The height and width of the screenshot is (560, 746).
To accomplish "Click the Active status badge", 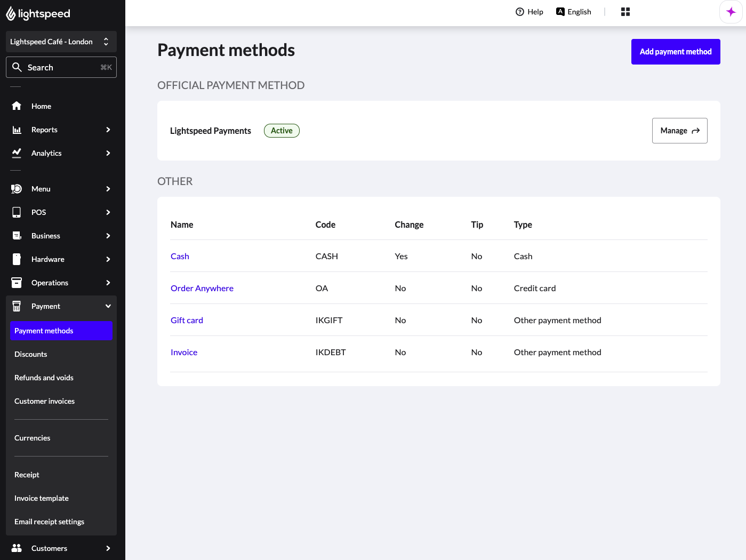I will [282, 131].
